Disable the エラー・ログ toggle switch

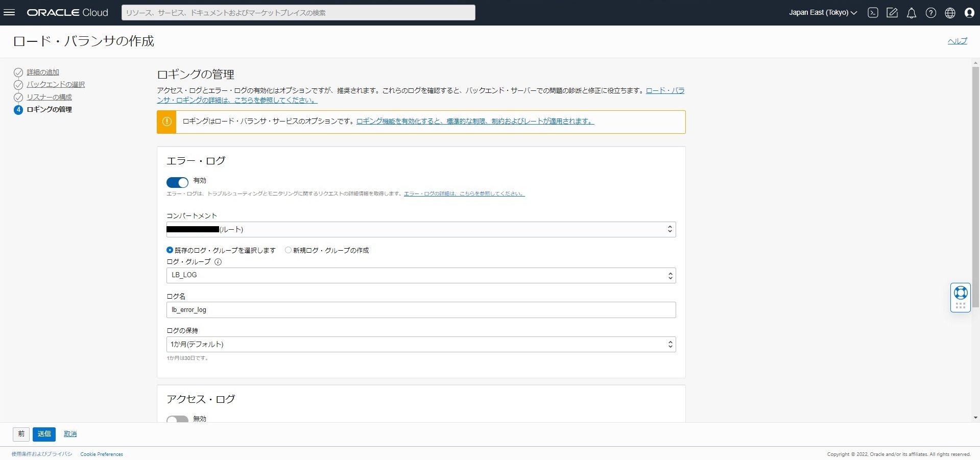(177, 182)
